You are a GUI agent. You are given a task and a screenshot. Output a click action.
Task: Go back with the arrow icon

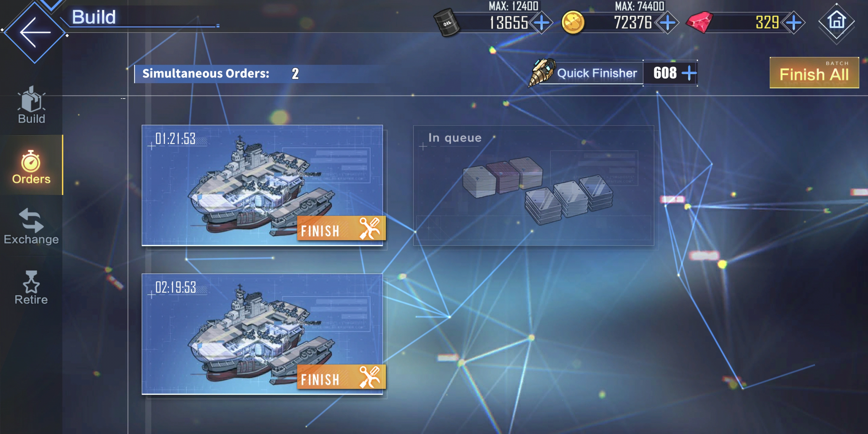35,32
